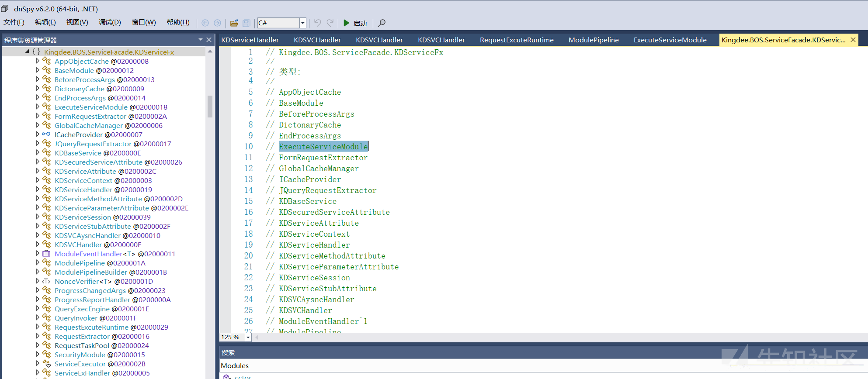Close the Kingdee.BOS.ServiceFacade tab
This screenshot has height=379, width=868.
point(853,40)
